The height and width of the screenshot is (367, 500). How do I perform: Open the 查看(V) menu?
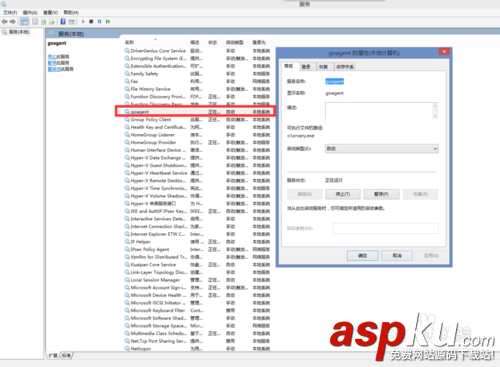coord(50,13)
